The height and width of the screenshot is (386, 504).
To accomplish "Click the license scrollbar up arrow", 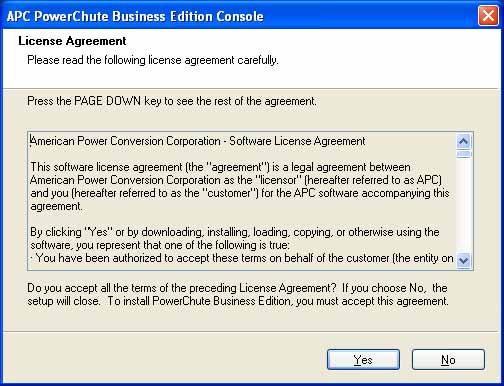I will pos(464,142).
